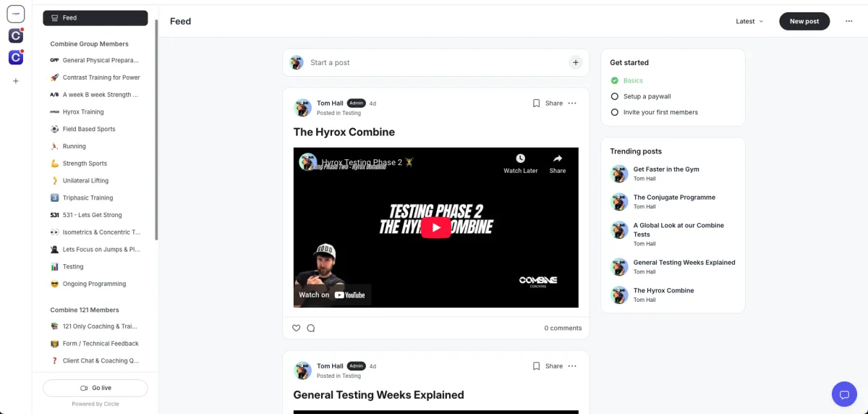The image size is (868, 414).
Task: Open trending post The Hyrox Combine
Action: point(663,291)
